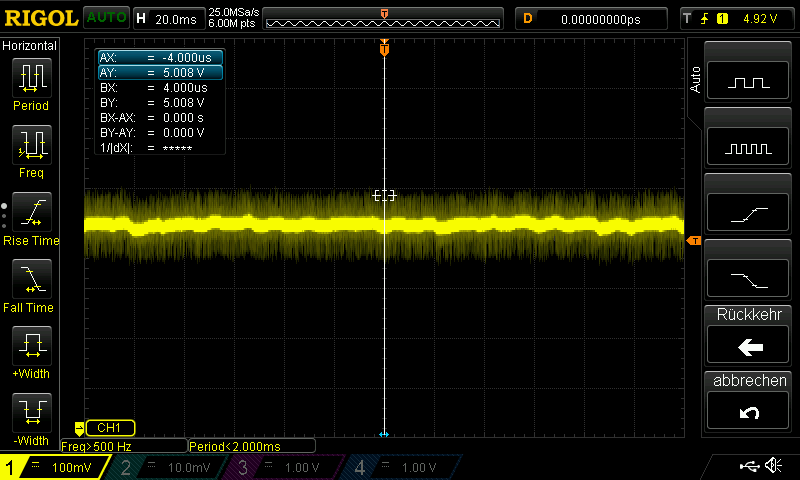This screenshot has width=800, height=480.
Task: Click the orange trigger position marker at top
Action: [384, 48]
